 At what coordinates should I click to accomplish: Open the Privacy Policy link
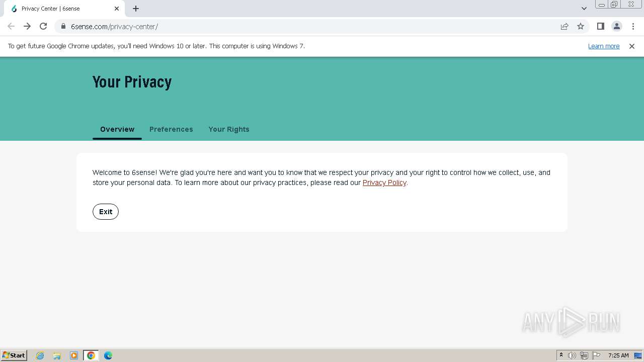point(384,183)
